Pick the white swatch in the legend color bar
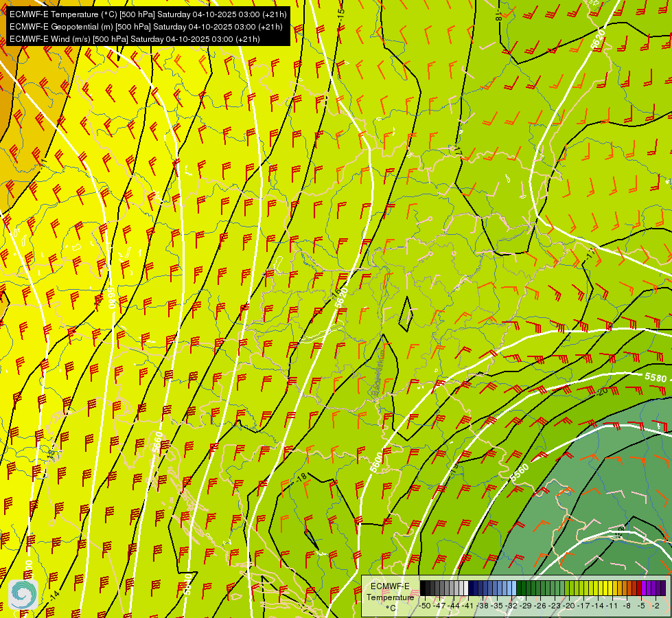 (466, 588)
